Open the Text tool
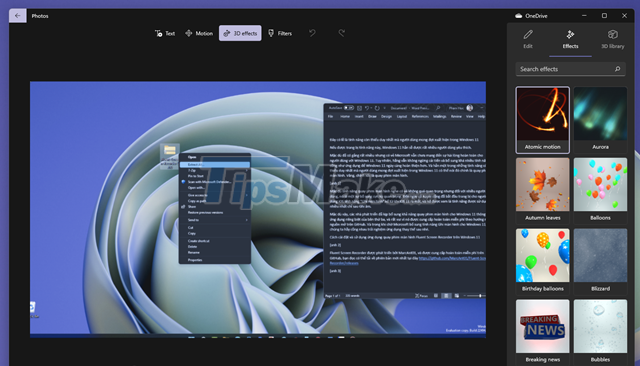The width and height of the screenshot is (640, 366). pos(165,33)
